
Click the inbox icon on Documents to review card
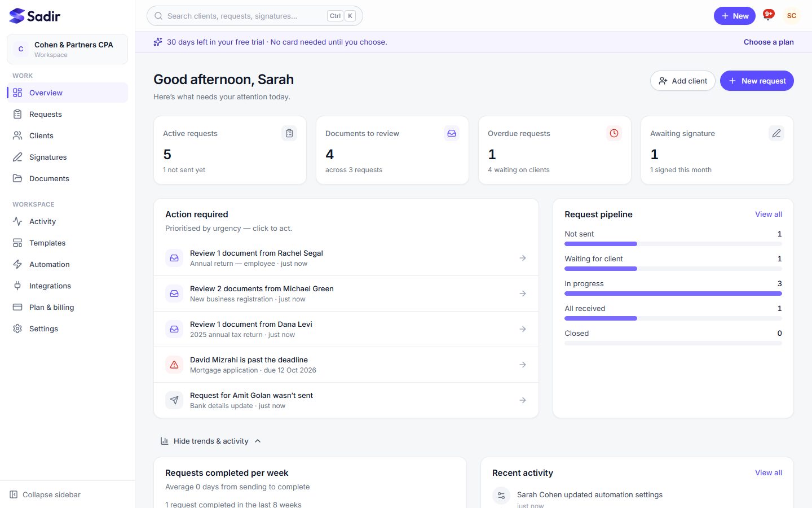(x=452, y=133)
